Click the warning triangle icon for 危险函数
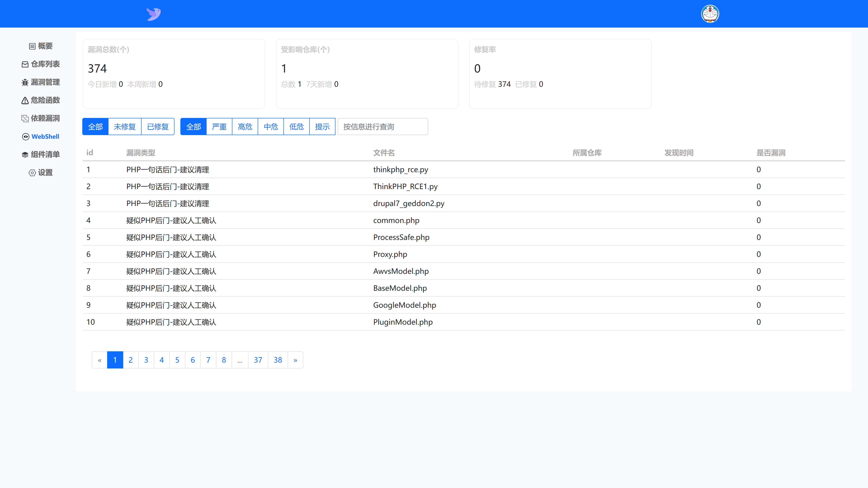This screenshot has width=868, height=488. (x=25, y=100)
